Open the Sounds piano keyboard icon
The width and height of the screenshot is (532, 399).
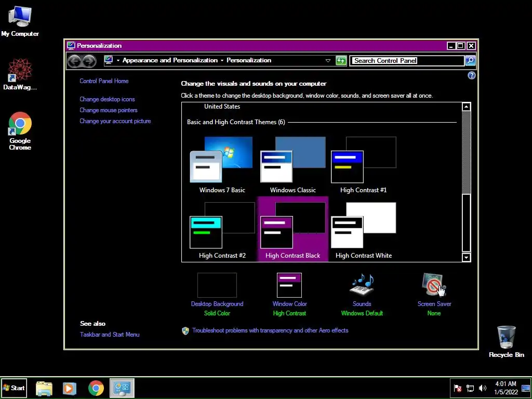362,285
